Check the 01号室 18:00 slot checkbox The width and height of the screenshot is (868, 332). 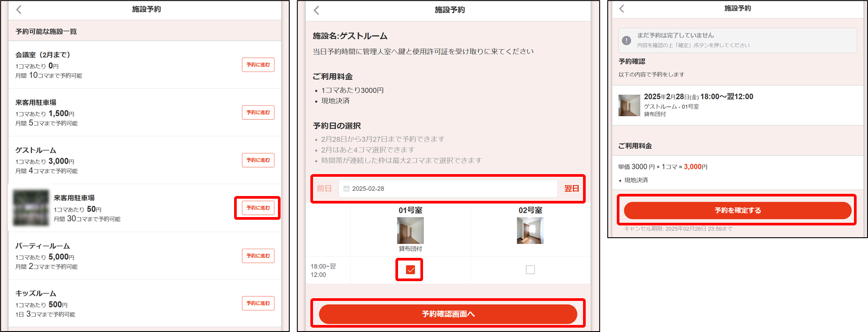(410, 270)
